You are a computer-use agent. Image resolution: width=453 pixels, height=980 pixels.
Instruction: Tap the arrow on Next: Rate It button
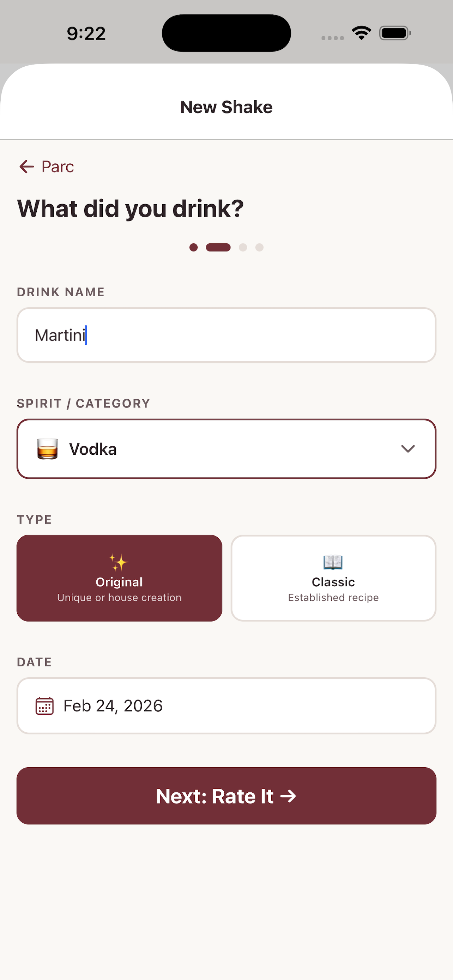[288, 796]
